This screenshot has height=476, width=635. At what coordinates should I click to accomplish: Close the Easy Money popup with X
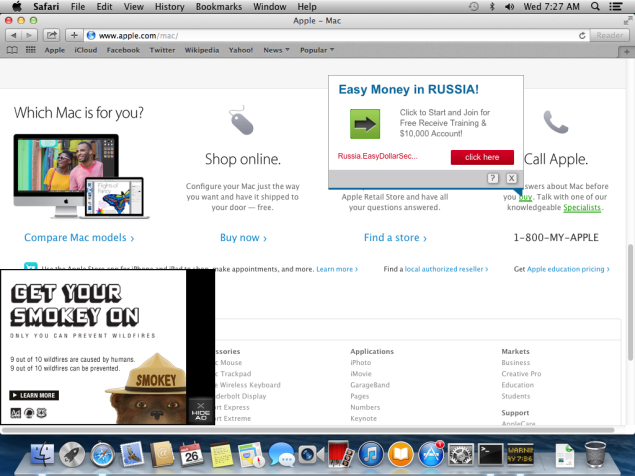511,178
